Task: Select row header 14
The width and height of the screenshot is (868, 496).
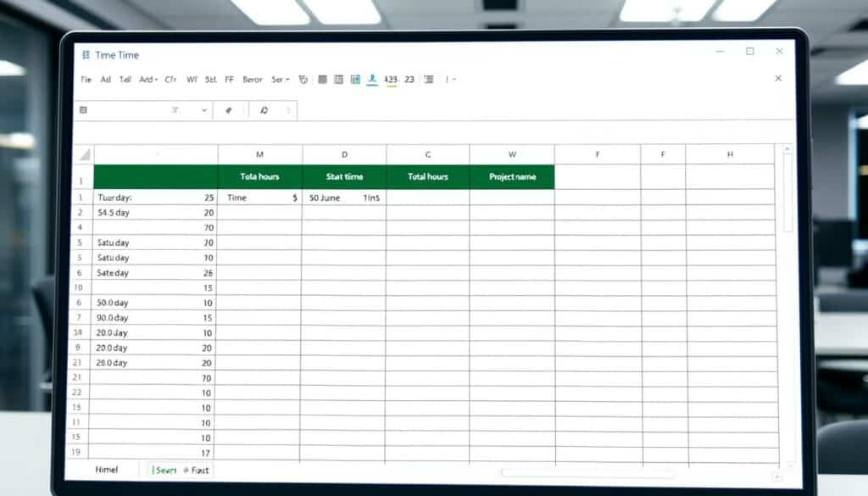Action: click(78, 332)
